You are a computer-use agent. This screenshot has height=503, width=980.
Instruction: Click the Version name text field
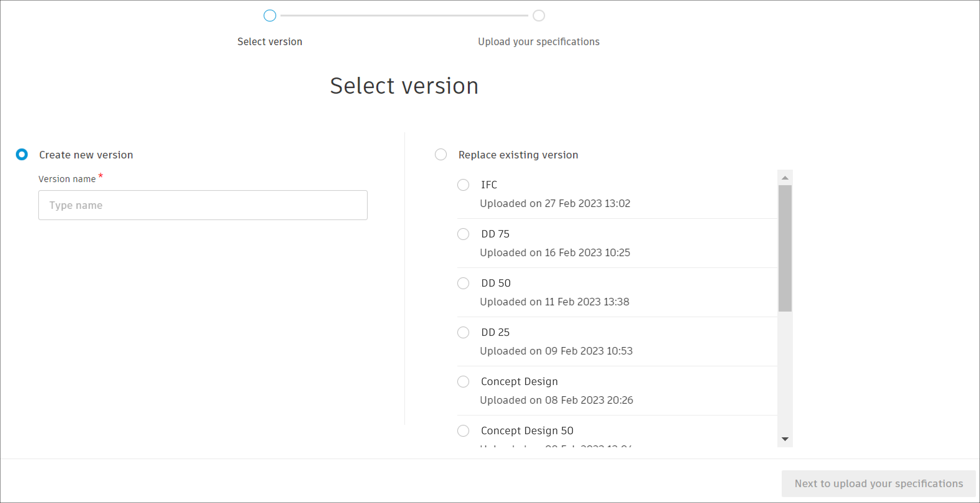[x=203, y=205]
